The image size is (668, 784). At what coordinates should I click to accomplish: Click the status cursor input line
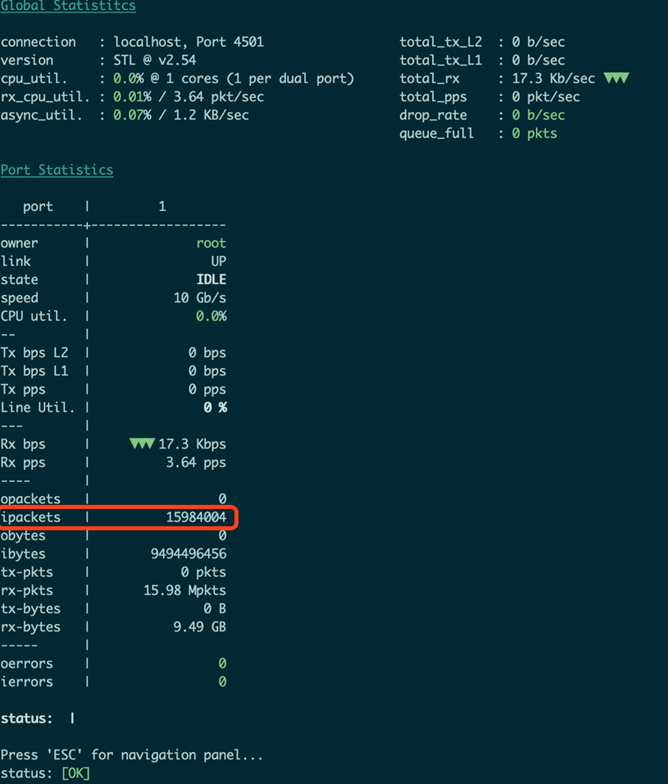click(72, 718)
